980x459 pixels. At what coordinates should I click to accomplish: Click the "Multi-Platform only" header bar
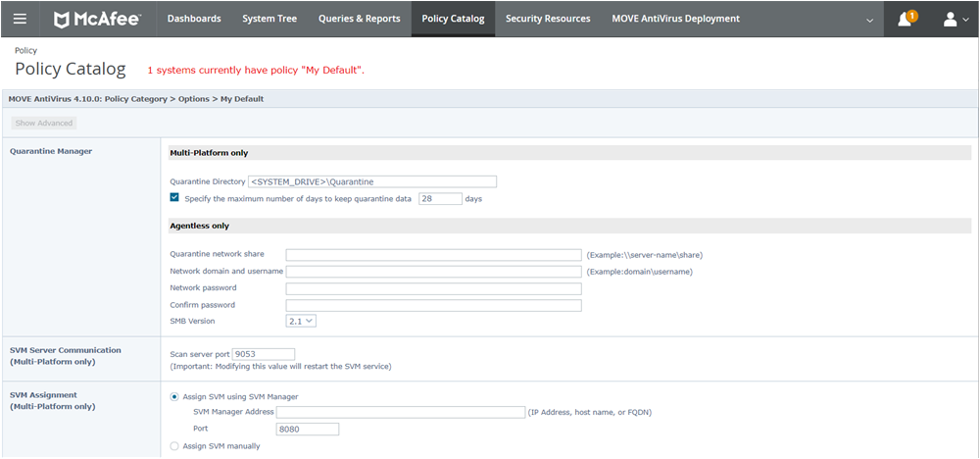(x=569, y=153)
